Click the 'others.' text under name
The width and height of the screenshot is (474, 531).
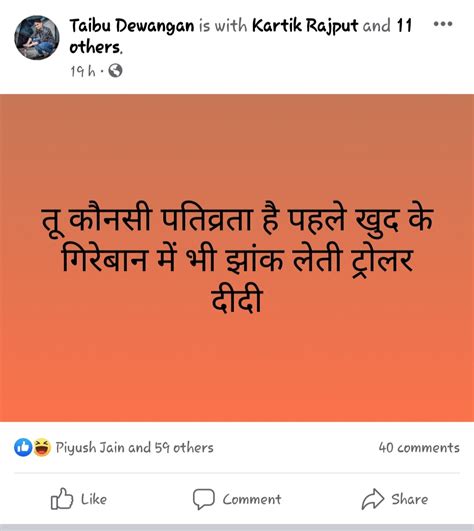coord(96,47)
